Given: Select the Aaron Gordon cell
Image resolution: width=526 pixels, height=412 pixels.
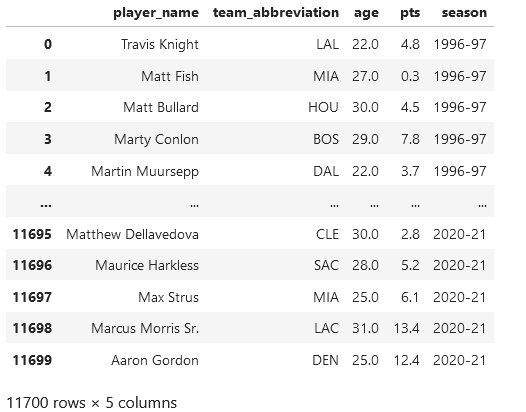Looking at the screenshot, I should point(155,360).
